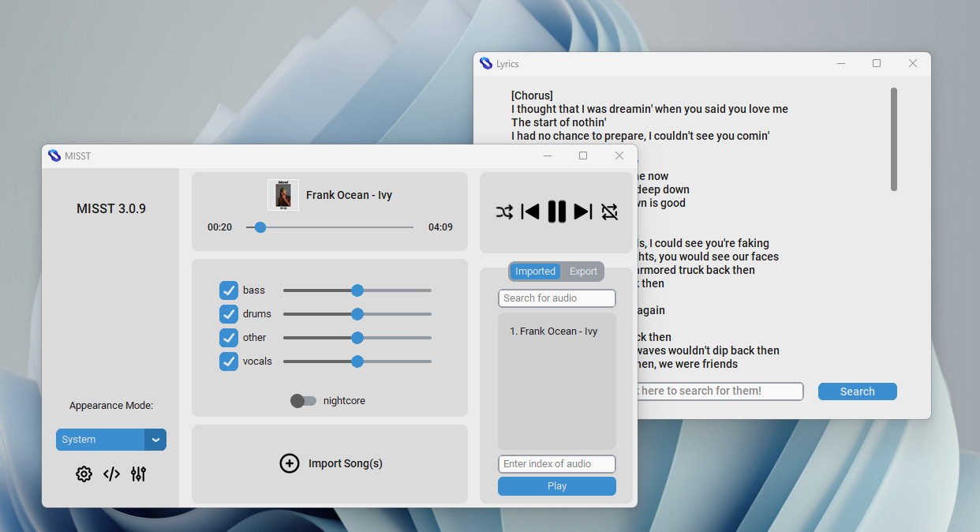Click the 04:09 total duration label
Viewport: 980px width, 532px height.
click(x=440, y=227)
